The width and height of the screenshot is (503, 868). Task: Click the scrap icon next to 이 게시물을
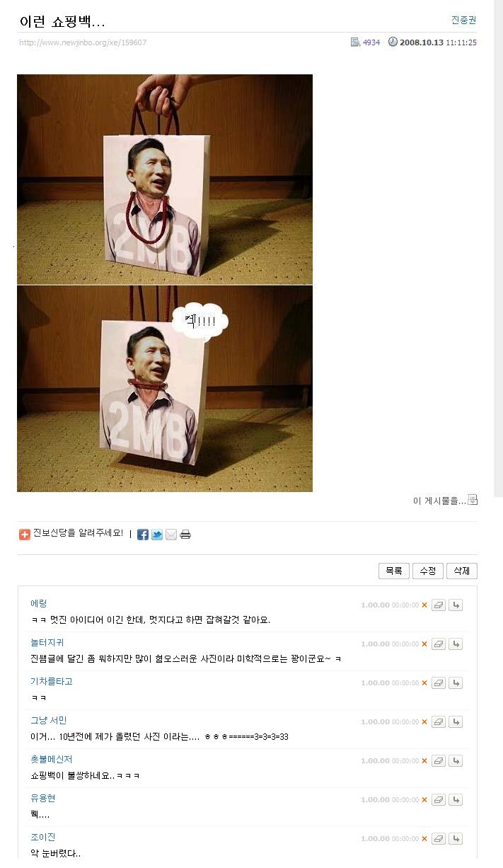pyautogui.click(x=473, y=500)
